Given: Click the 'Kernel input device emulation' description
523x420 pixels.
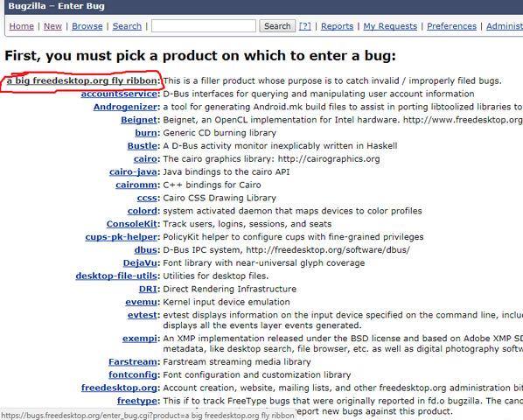Looking at the screenshot, I should 227,302.
